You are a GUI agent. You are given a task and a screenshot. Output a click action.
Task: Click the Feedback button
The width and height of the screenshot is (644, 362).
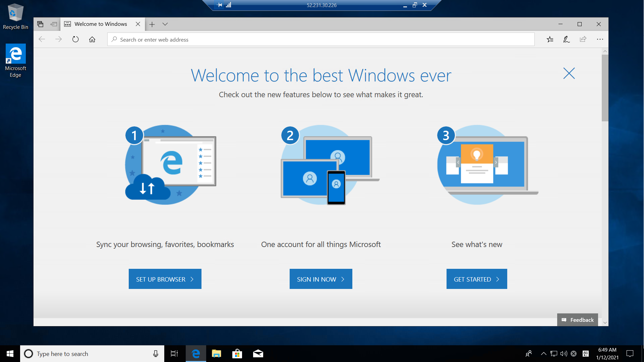coord(577,320)
